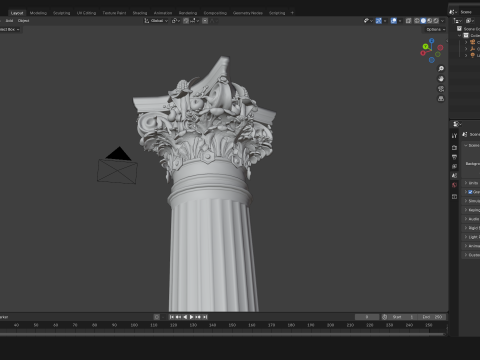Expand the armature-like object in outliner
The width and height of the screenshot is (480, 360).
[x=466, y=49]
